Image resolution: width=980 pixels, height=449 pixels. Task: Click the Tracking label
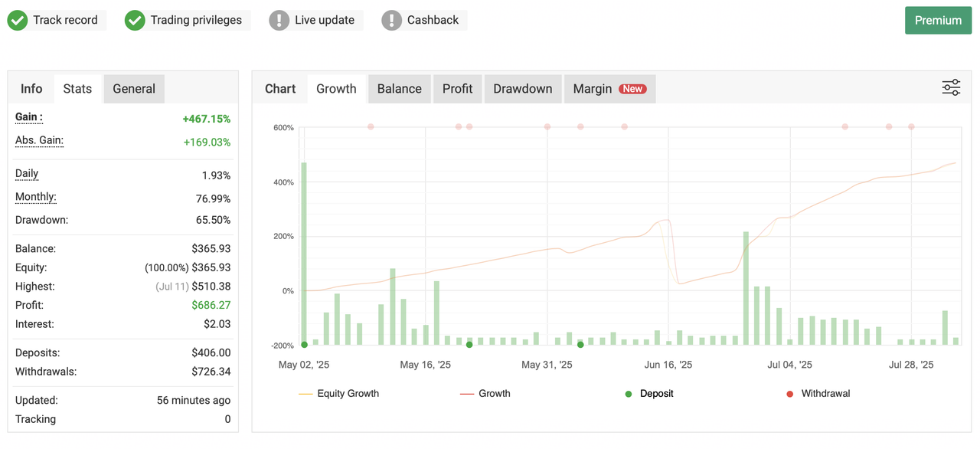pos(35,419)
